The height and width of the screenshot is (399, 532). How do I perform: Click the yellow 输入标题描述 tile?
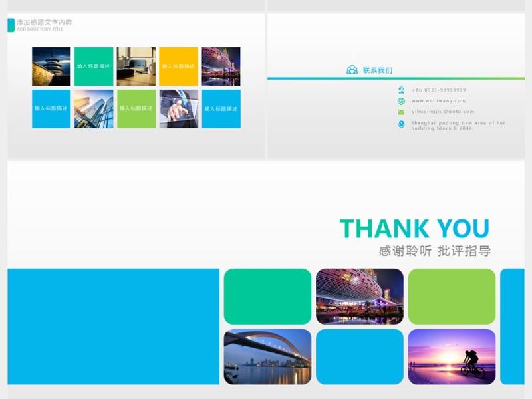tap(179, 66)
